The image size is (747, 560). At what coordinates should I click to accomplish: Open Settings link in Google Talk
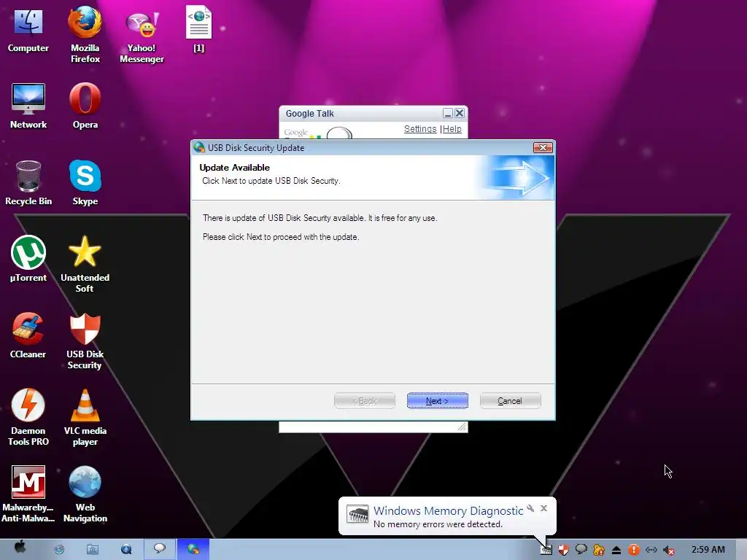419,129
